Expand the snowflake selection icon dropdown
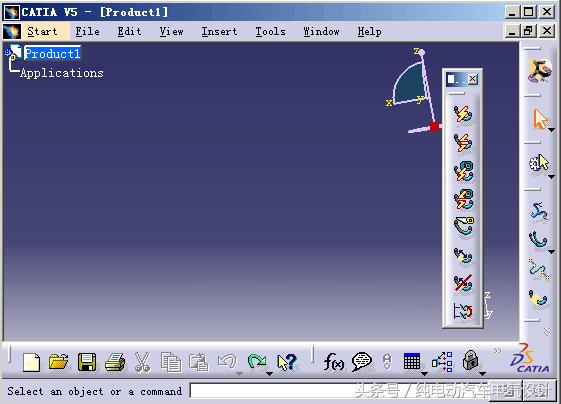 pyautogui.click(x=552, y=177)
